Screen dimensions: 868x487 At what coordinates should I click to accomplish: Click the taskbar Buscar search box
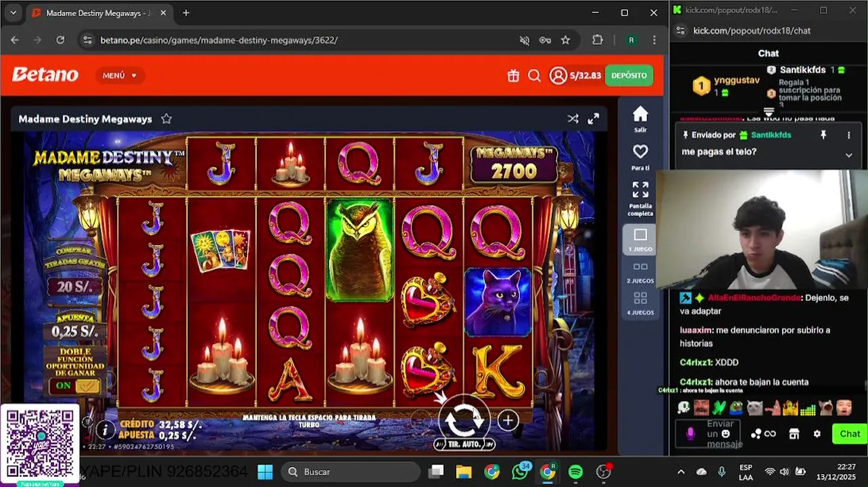351,471
